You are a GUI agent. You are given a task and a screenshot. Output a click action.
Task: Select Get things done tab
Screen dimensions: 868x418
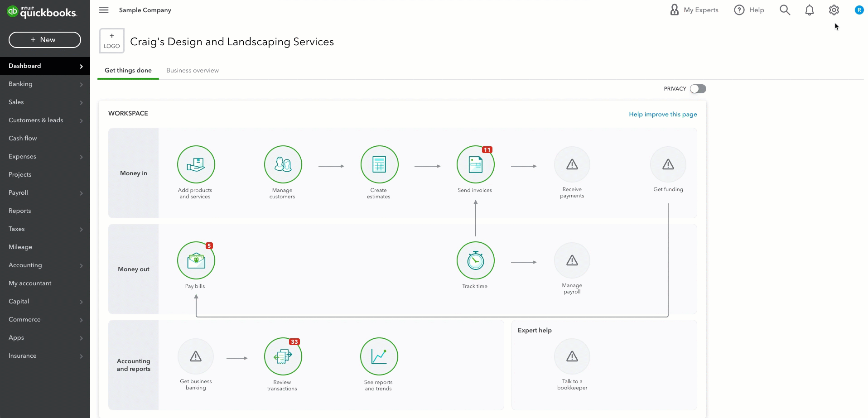click(128, 70)
